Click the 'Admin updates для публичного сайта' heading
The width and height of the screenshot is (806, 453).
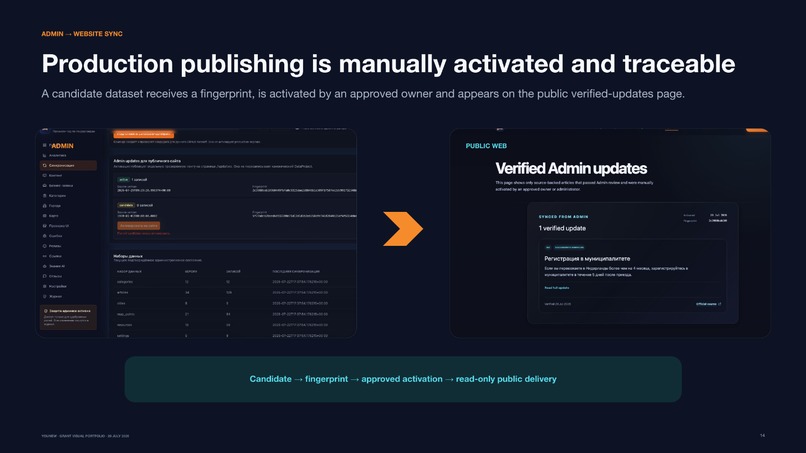tap(146, 161)
